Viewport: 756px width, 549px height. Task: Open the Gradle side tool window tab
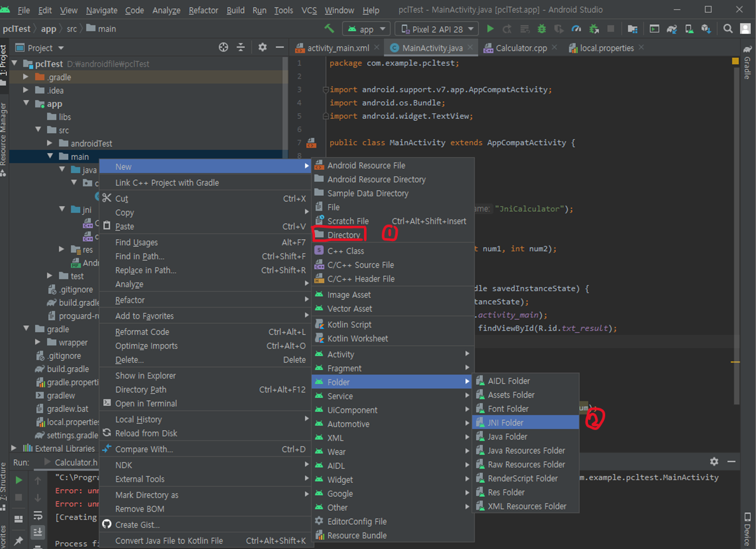tap(747, 62)
